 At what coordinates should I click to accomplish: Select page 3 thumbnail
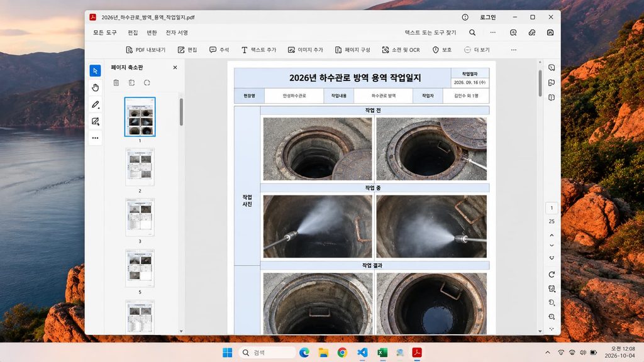[140, 217]
